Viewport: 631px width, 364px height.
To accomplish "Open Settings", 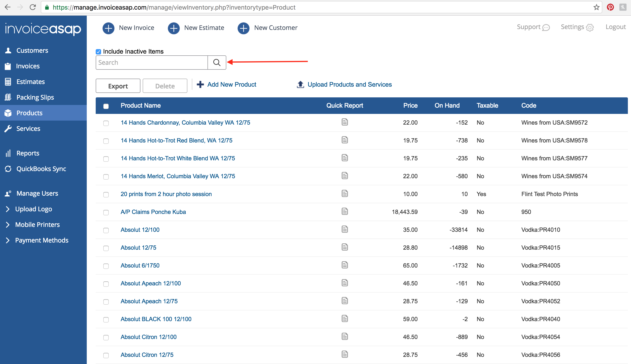I will pos(577,27).
